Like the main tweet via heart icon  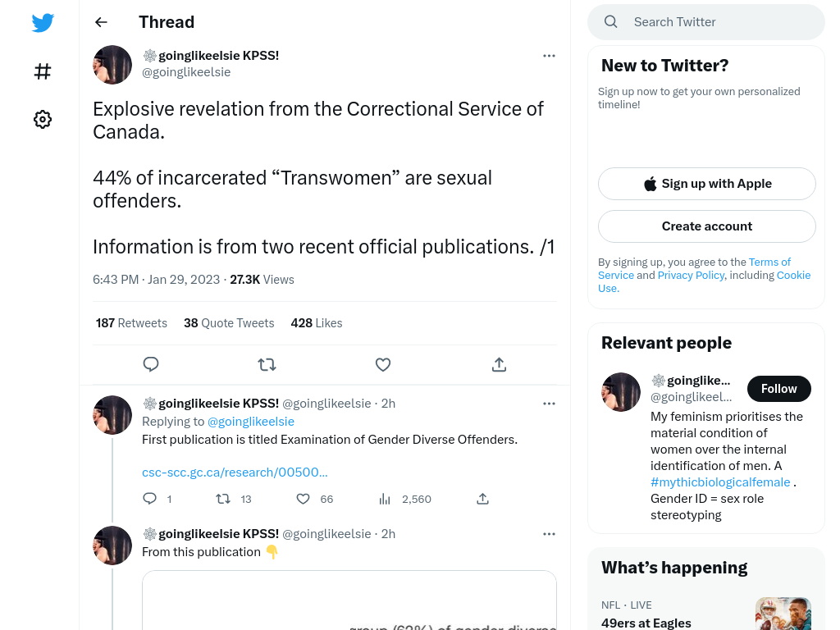click(382, 365)
